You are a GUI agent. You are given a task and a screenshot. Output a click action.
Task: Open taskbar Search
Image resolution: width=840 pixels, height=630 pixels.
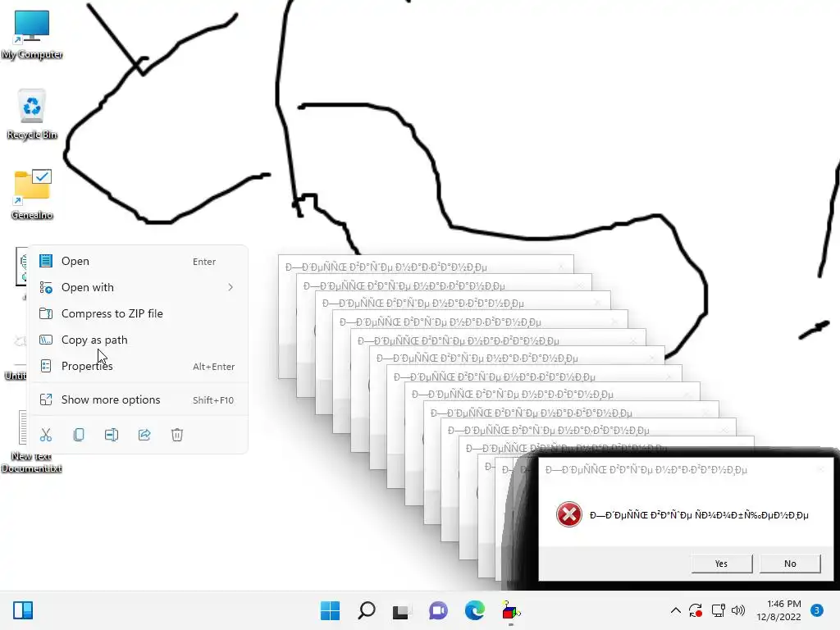coord(367,610)
